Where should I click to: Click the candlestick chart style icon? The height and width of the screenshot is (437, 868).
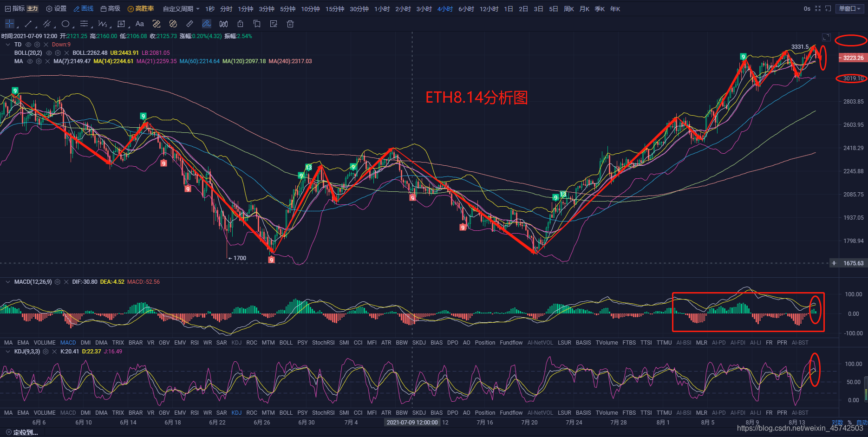pos(223,24)
